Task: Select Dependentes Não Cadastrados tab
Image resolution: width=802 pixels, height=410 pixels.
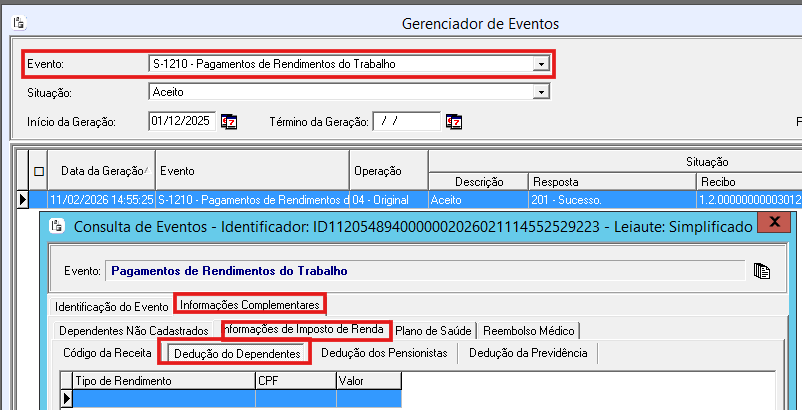Action: click(133, 330)
